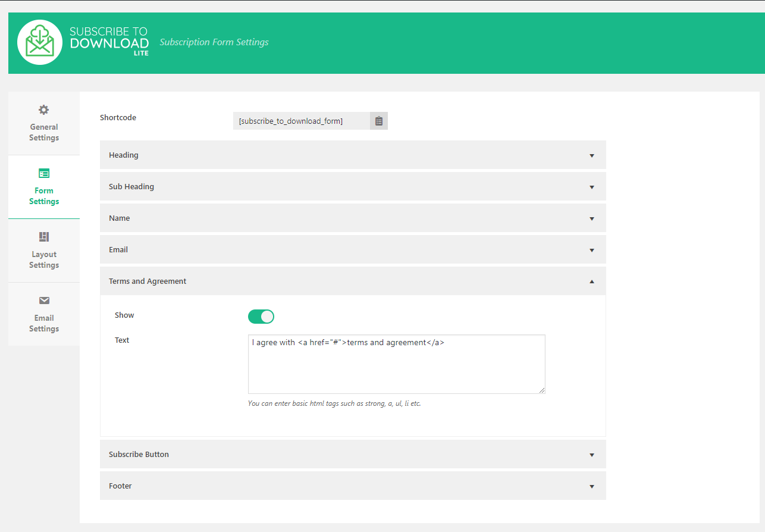Click the Terms and Agreement section title
The width and height of the screenshot is (765, 532).
(x=148, y=281)
